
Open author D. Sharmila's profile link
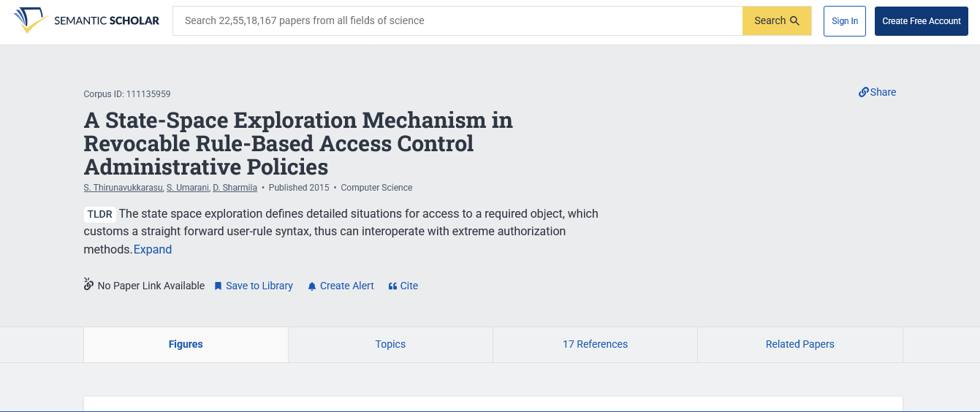coord(235,188)
